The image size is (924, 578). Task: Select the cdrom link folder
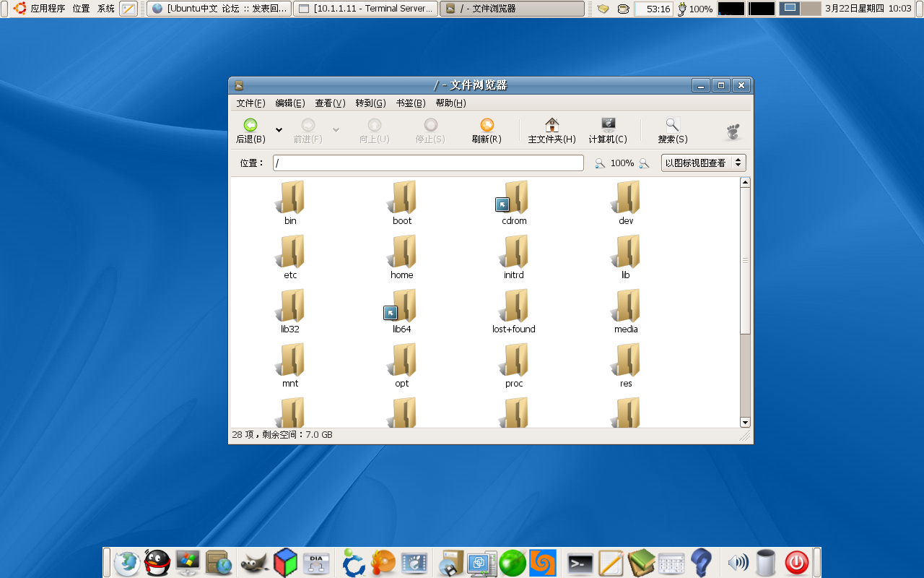click(513, 197)
